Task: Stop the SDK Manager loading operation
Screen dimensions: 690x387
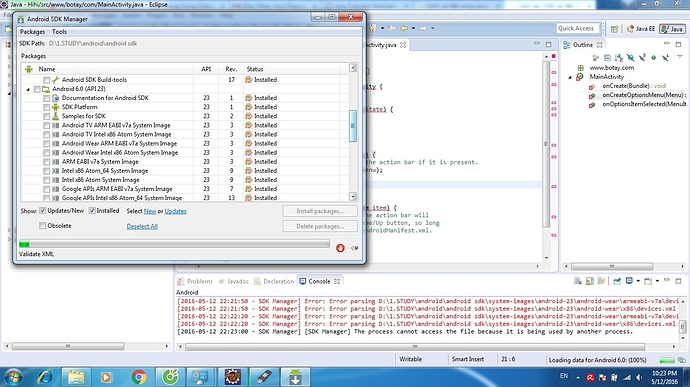Action: click(340, 248)
